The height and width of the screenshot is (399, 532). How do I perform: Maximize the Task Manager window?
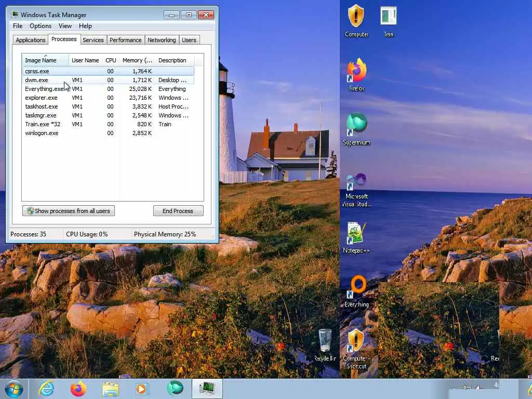pos(189,15)
